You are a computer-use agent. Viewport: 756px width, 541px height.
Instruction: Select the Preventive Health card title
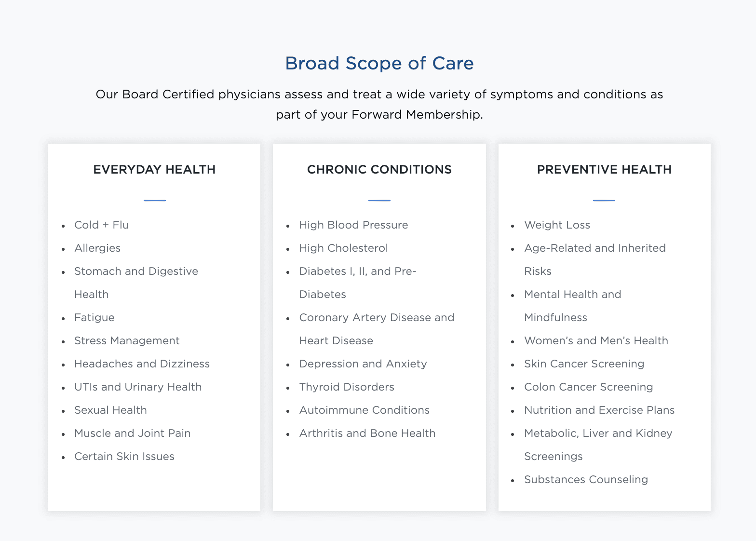click(x=604, y=170)
